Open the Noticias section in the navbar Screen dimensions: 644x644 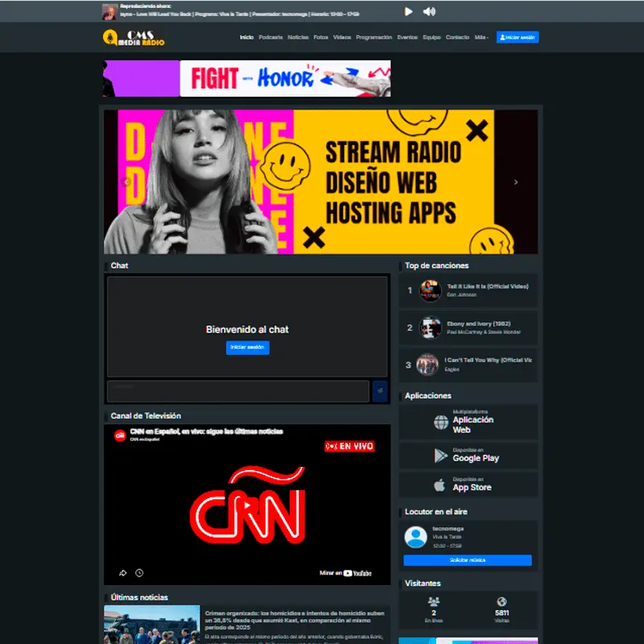(x=296, y=36)
